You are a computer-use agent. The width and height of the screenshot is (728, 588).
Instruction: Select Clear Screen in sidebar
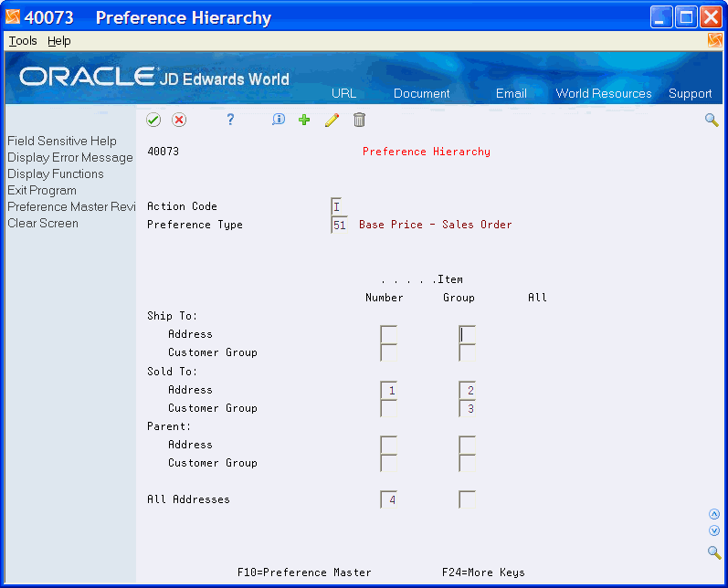click(43, 223)
